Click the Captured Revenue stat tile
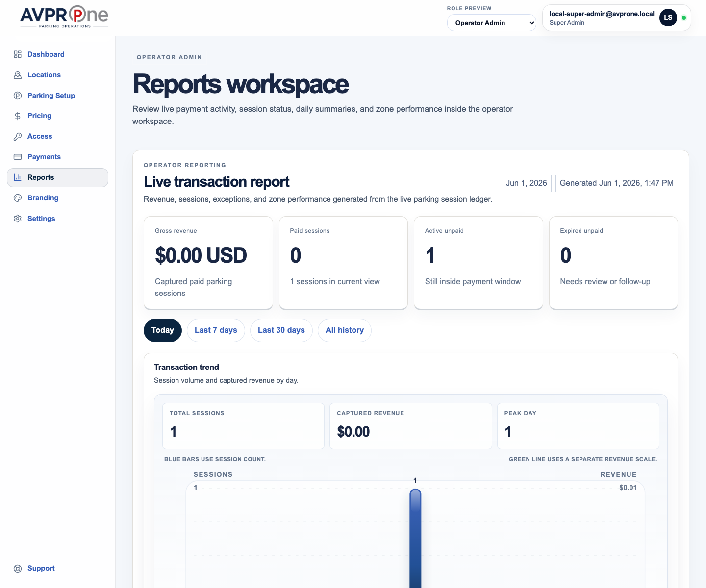This screenshot has height=588, width=706. tap(411, 426)
